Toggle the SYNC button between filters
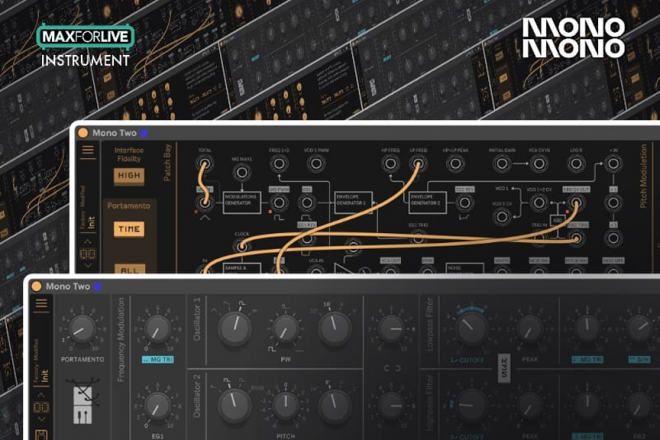 tap(504, 368)
